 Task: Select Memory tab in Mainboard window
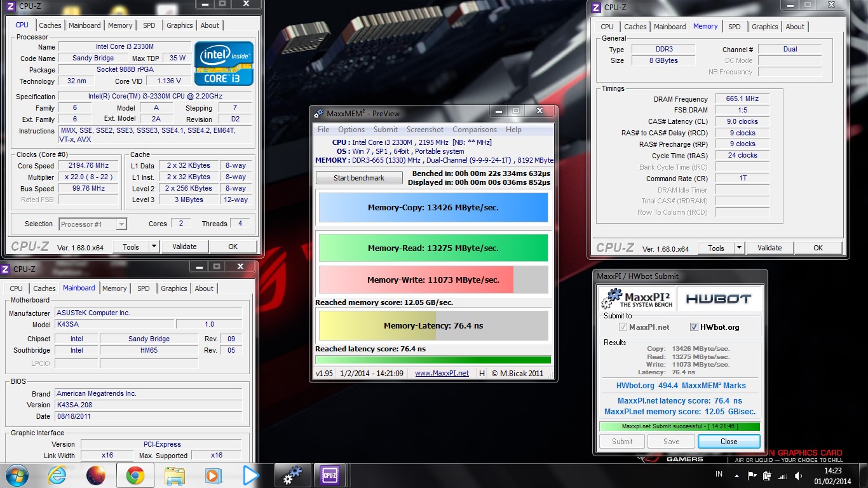pos(114,288)
